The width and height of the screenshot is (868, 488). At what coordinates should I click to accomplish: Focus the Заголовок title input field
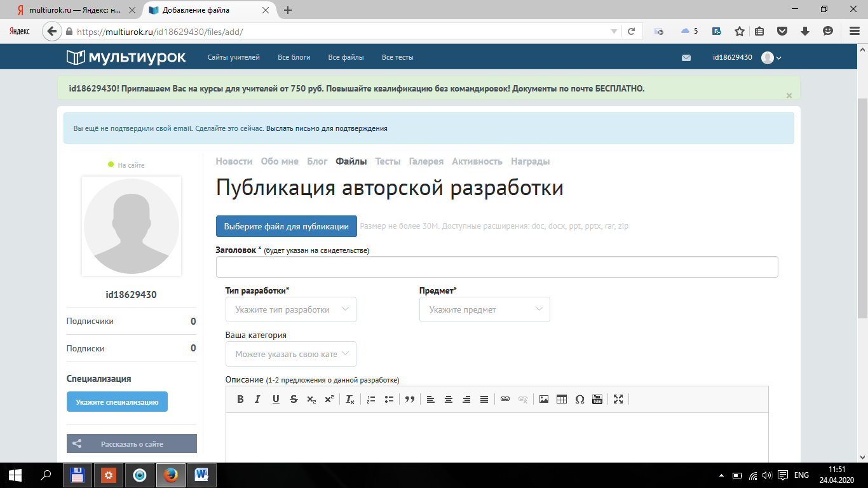497,267
